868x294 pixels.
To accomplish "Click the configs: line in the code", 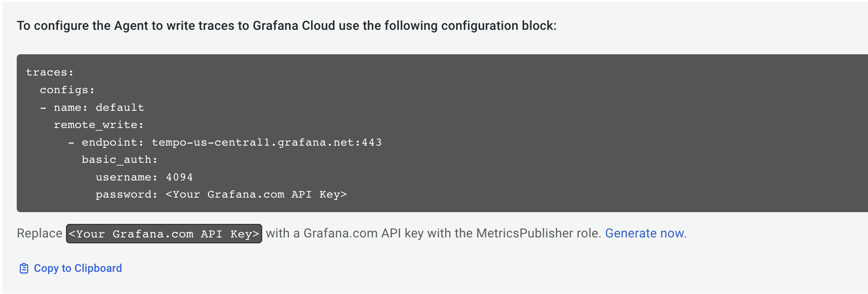I will click(x=68, y=89).
